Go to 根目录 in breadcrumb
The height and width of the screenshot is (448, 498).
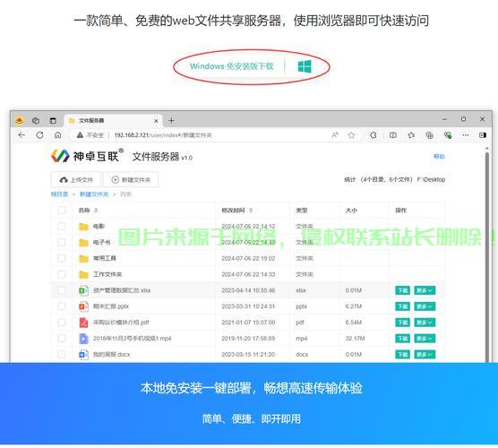60,194
